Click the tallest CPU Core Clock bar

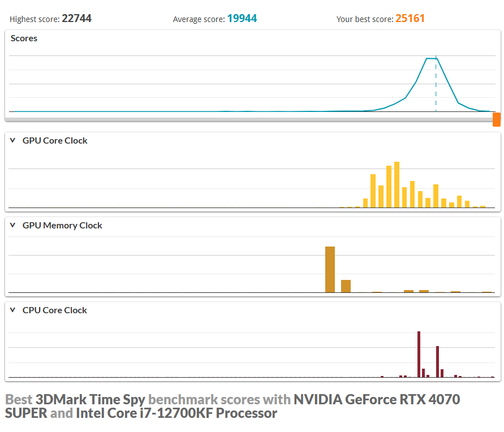(419, 355)
